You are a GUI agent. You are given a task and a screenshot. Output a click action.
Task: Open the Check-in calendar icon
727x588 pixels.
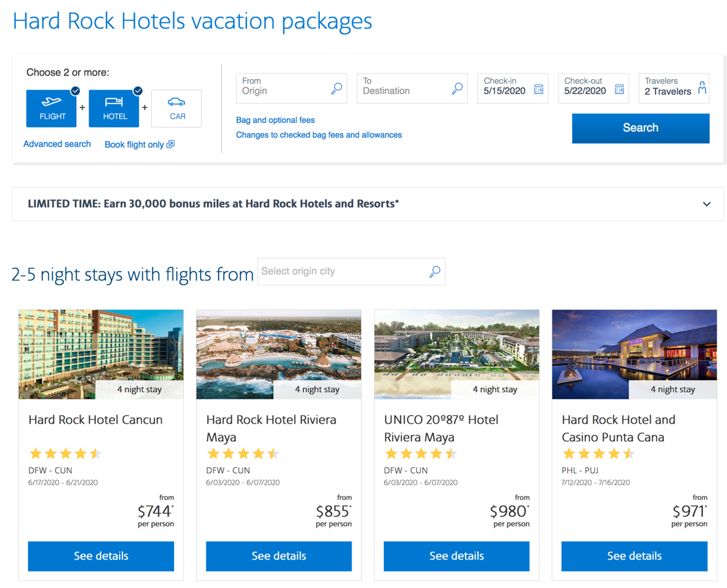pos(539,89)
